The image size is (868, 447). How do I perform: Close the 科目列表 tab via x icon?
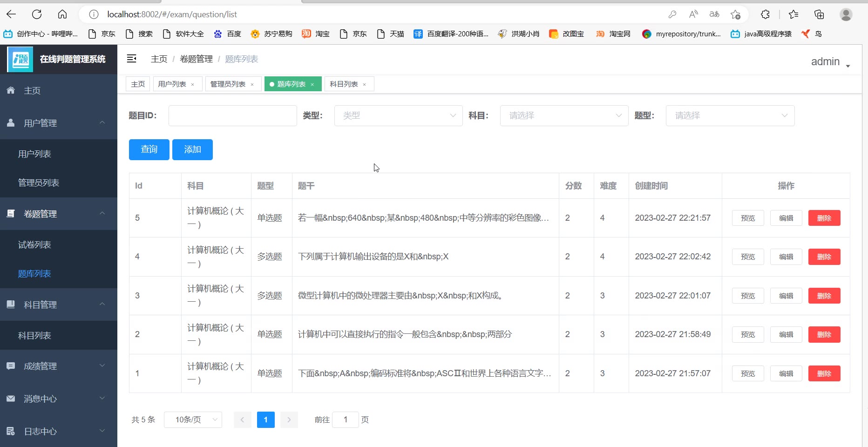coord(364,84)
